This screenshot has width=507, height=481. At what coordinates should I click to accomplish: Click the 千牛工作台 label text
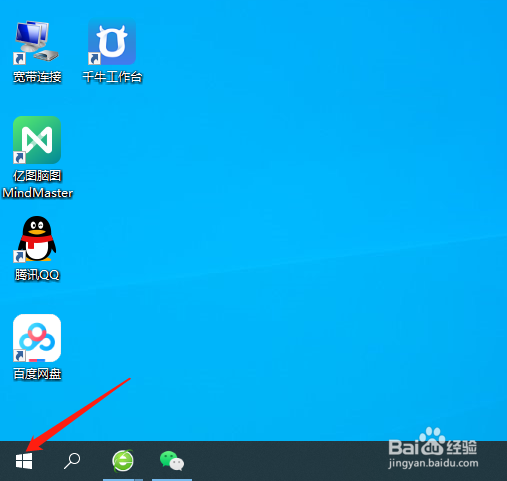coord(112,77)
